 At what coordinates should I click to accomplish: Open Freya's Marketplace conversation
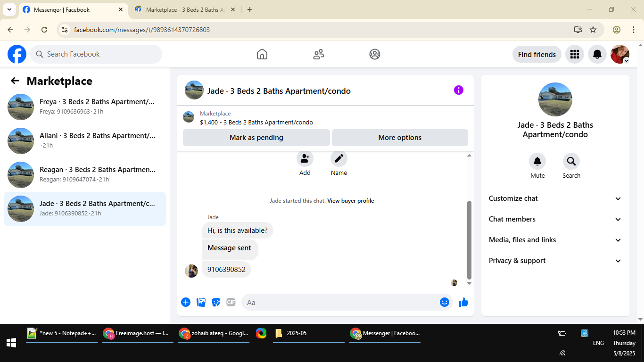click(85, 107)
